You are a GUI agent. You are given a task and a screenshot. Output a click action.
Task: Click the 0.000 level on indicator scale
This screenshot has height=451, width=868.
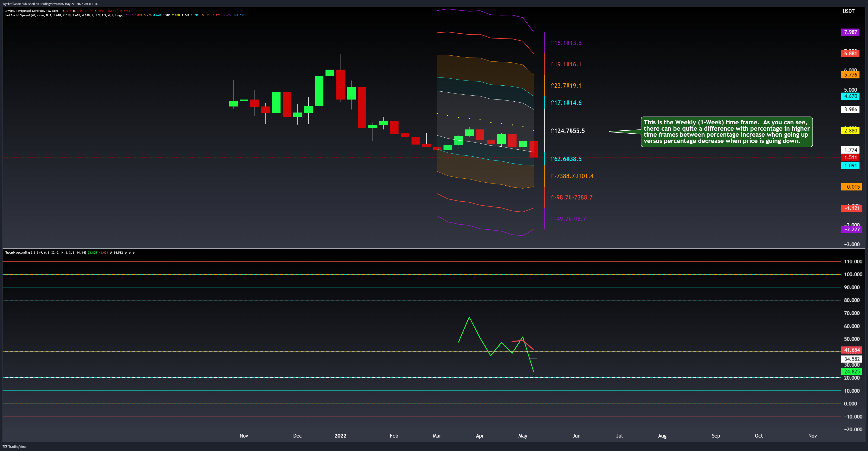tap(850, 403)
